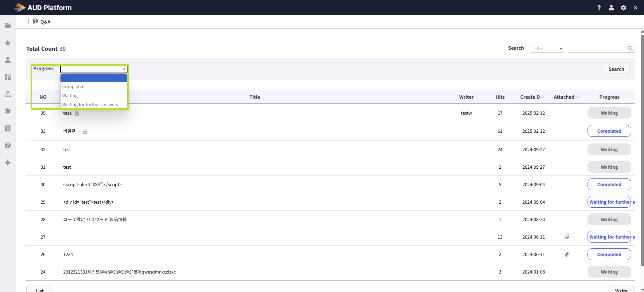Click Completed status on row 26
Image resolution: width=644 pixels, height=292 pixels.
click(609, 254)
